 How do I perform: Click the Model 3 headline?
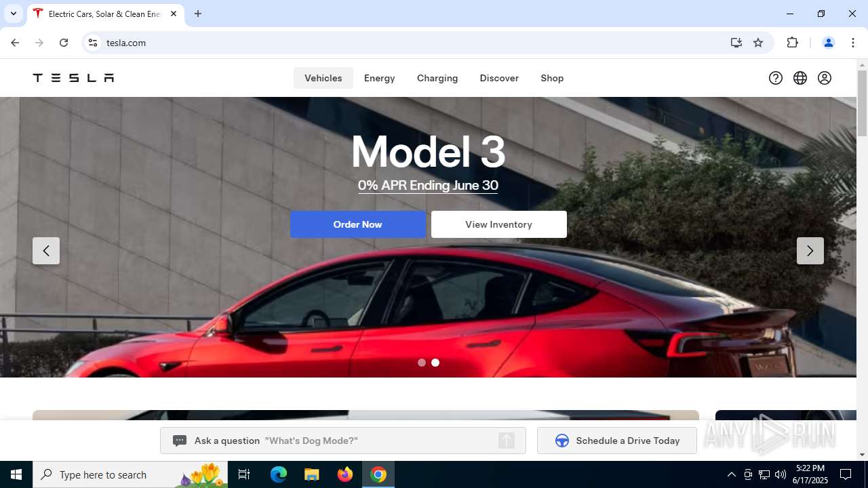pos(428,151)
